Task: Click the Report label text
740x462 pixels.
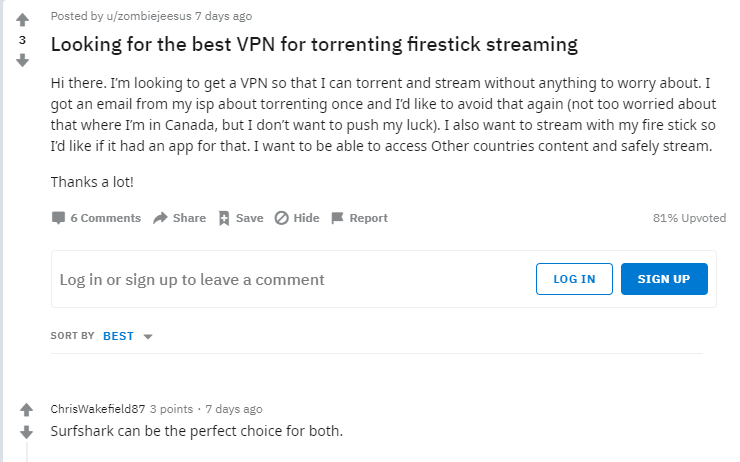Action: point(368,218)
